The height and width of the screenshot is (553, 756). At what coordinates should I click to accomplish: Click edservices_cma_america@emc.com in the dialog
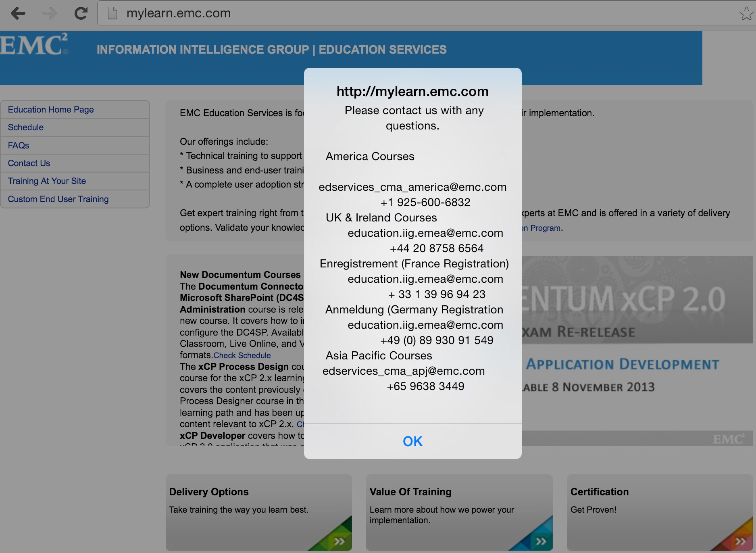[x=412, y=187]
